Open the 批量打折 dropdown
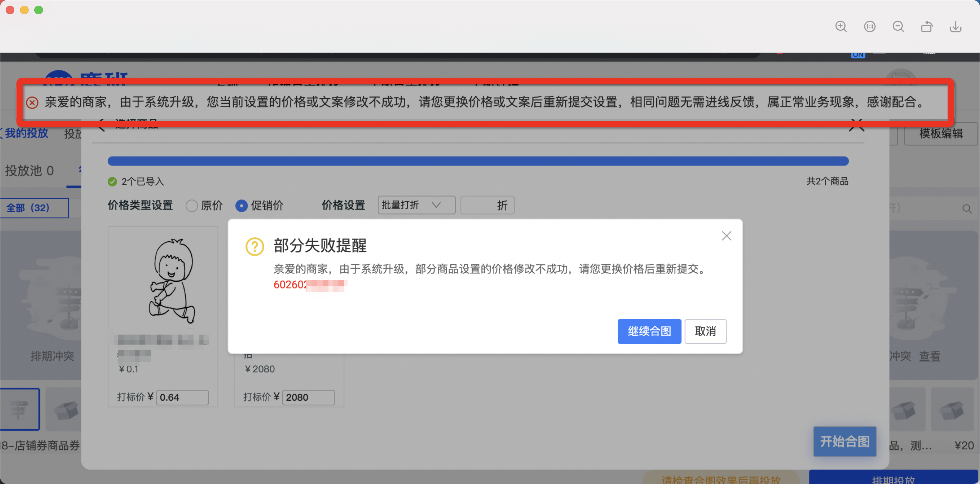 417,205
